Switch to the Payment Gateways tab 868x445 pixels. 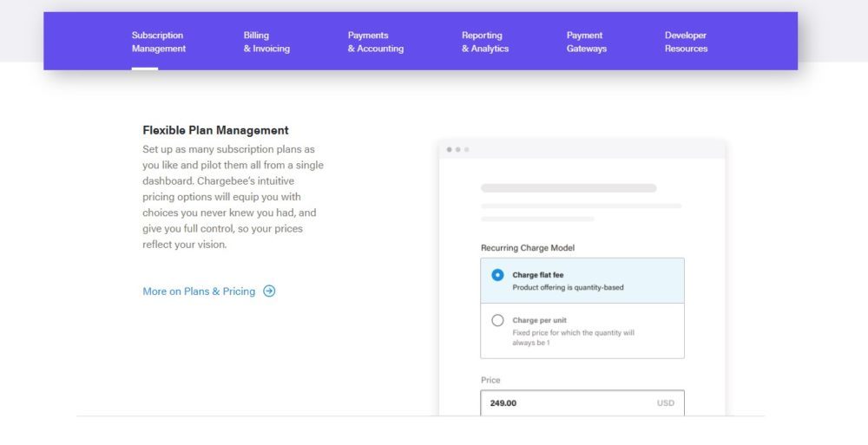pos(586,42)
